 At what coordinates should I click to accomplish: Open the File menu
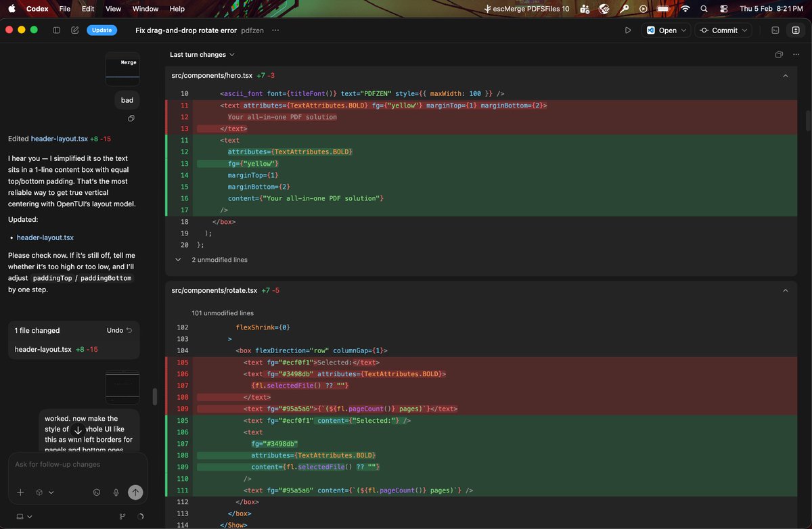pyautogui.click(x=65, y=9)
